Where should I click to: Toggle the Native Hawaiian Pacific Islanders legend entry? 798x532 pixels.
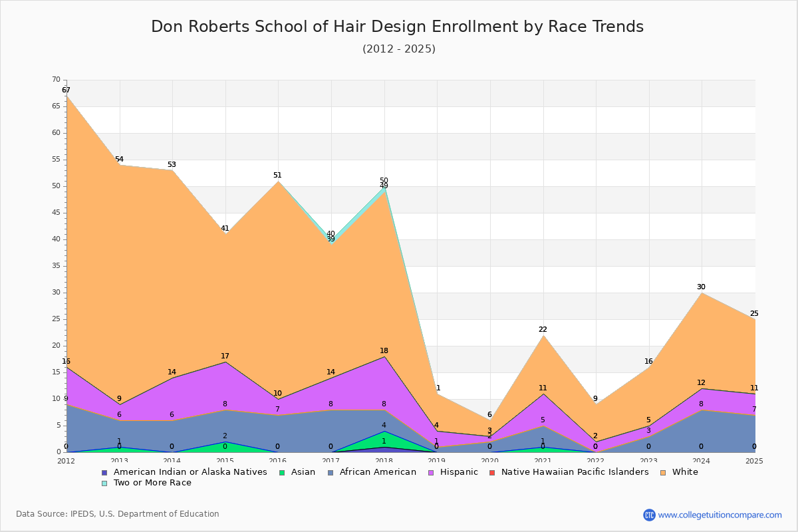(x=569, y=472)
